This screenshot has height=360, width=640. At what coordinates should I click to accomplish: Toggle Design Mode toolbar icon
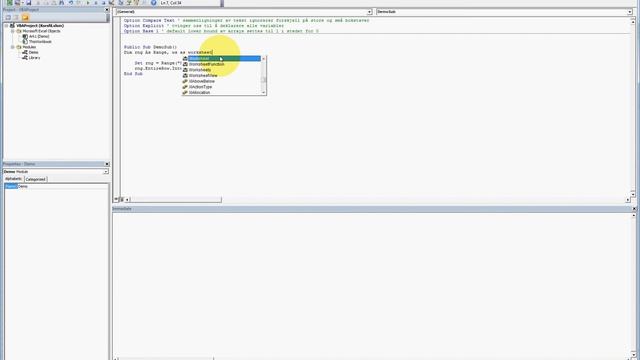point(111,2)
